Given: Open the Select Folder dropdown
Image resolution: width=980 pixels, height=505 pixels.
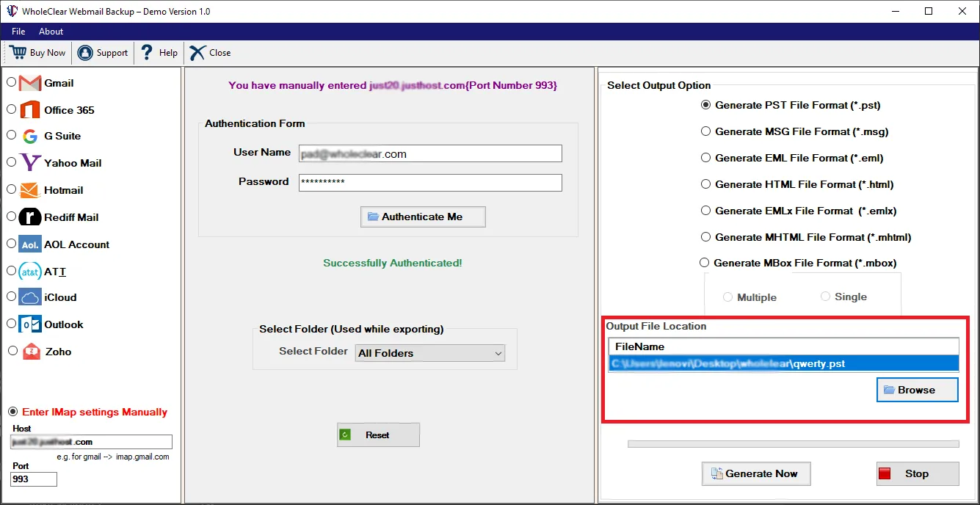Looking at the screenshot, I should coord(430,353).
